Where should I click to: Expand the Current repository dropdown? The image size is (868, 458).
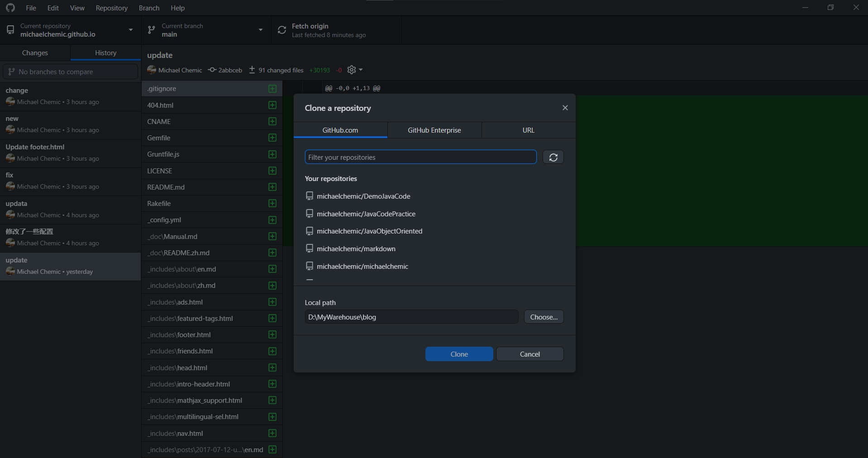click(x=71, y=30)
